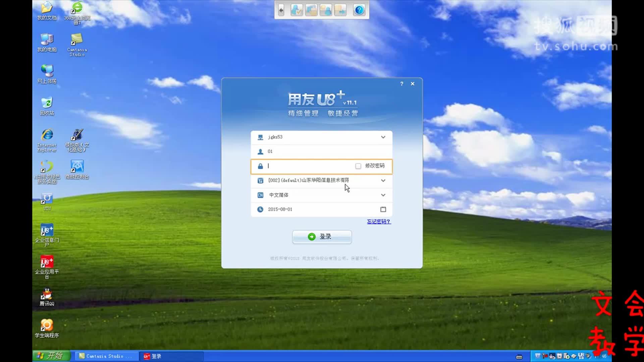Click the organization/building icon on the top toolbar
644x362 pixels.
click(x=311, y=10)
